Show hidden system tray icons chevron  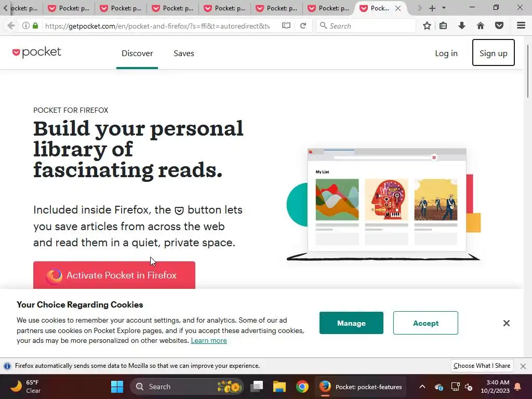(x=422, y=387)
